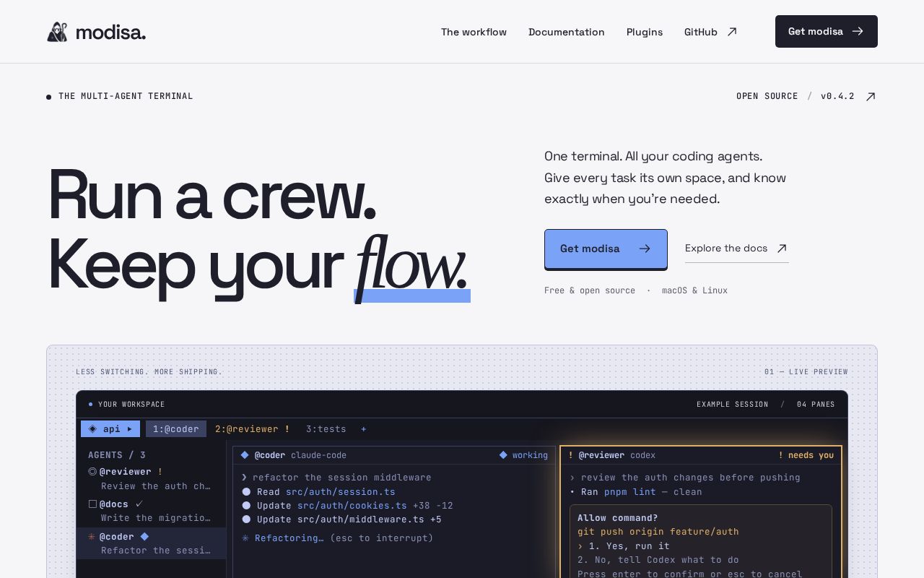
Task: Select the @reviewer agent row
Action: point(151,478)
